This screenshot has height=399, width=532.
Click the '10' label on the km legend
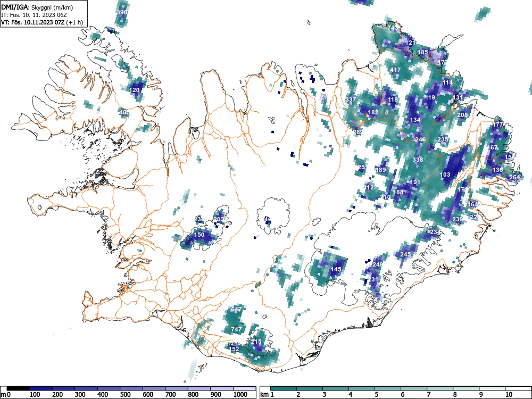tap(509, 395)
